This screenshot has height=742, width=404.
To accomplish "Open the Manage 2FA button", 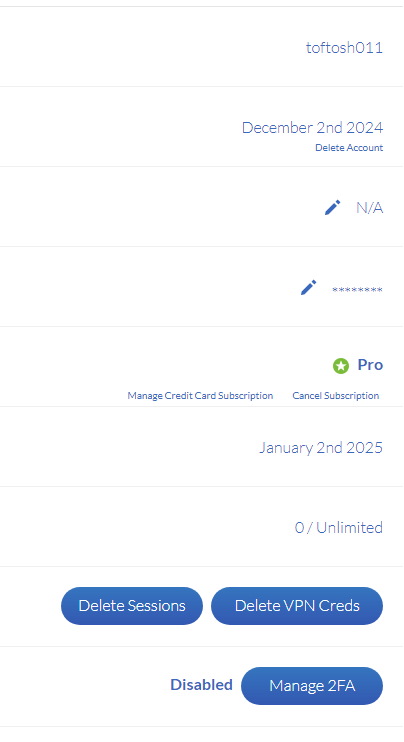I will pyautogui.click(x=312, y=686).
